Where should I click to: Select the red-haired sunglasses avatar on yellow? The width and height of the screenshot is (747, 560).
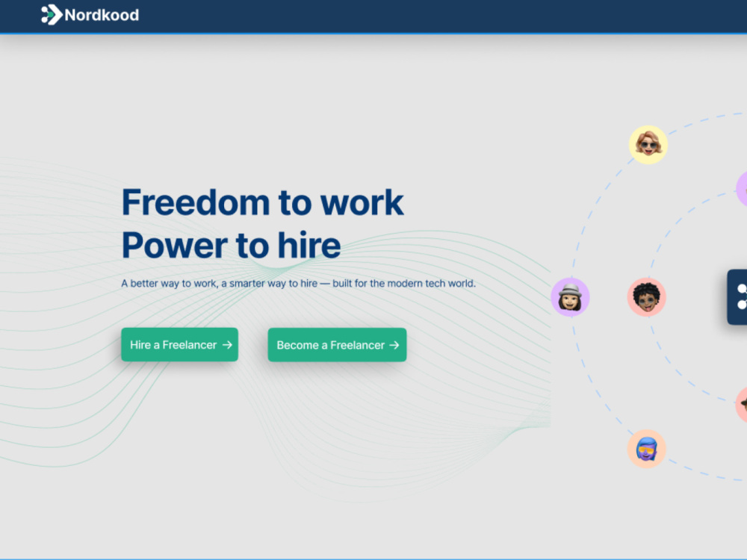click(648, 145)
